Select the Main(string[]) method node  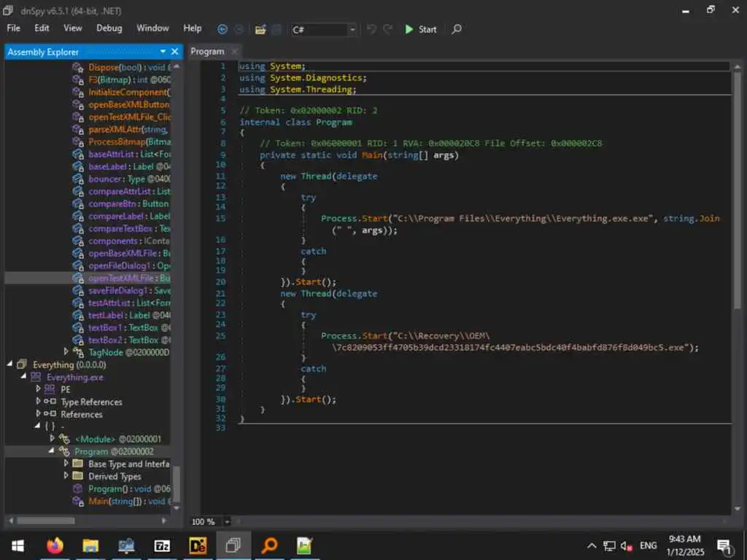coord(128,501)
